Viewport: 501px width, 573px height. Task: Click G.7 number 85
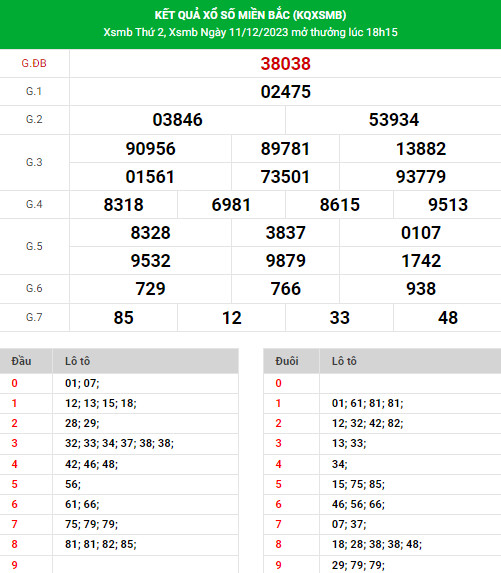[x=123, y=318]
